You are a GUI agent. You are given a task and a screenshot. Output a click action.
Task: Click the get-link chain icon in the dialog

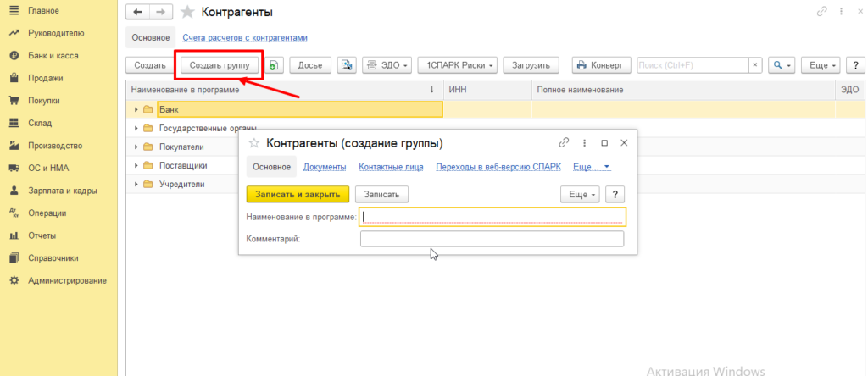(x=564, y=143)
